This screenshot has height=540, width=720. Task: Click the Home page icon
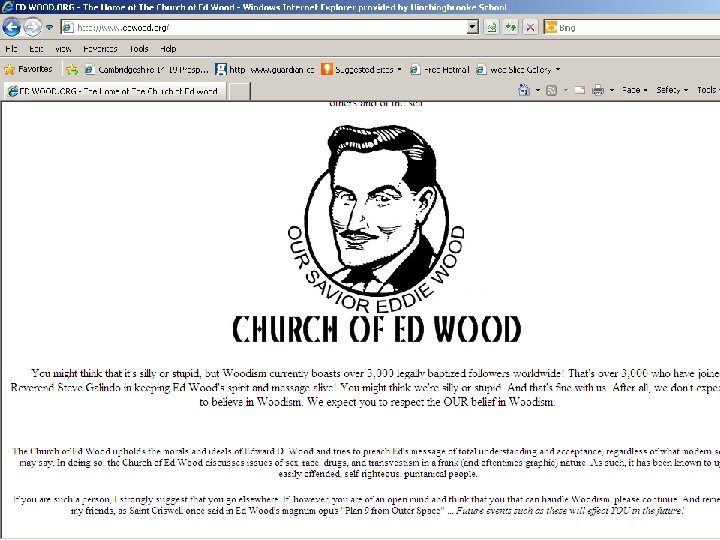pyautogui.click(x=524, y=90)
